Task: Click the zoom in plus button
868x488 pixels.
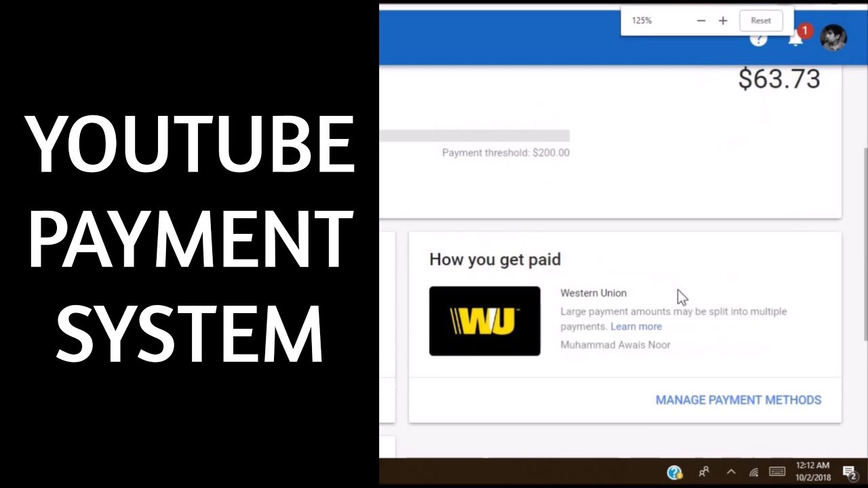Action: tap(723, 20)
